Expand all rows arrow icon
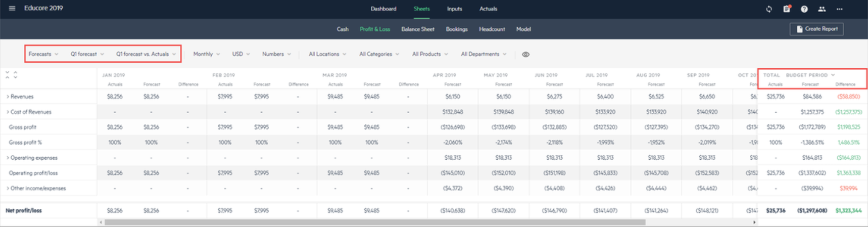This screenshot has width=868, height=227. [x=16, y=75]
